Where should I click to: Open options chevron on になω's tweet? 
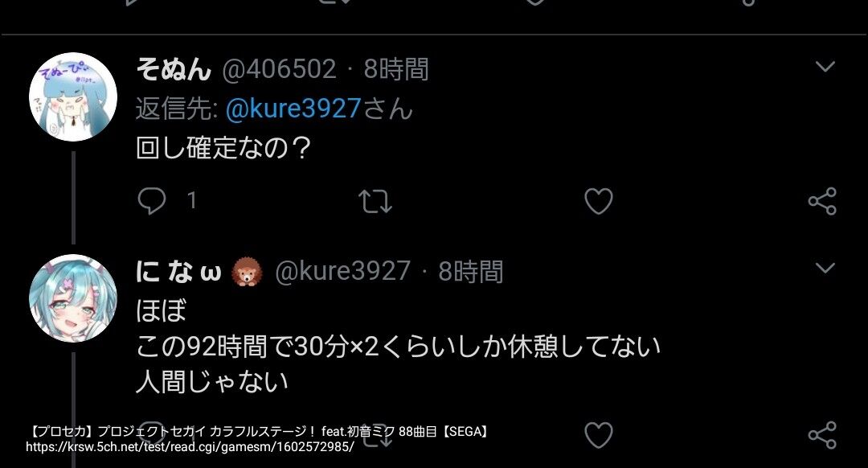825,268
